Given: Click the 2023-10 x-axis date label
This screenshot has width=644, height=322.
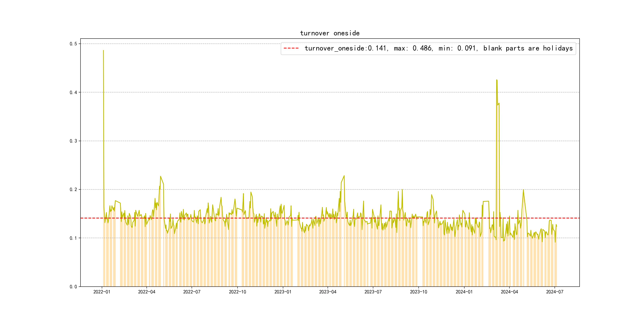Looking at the screenshot, I should (x=418, y=292).
